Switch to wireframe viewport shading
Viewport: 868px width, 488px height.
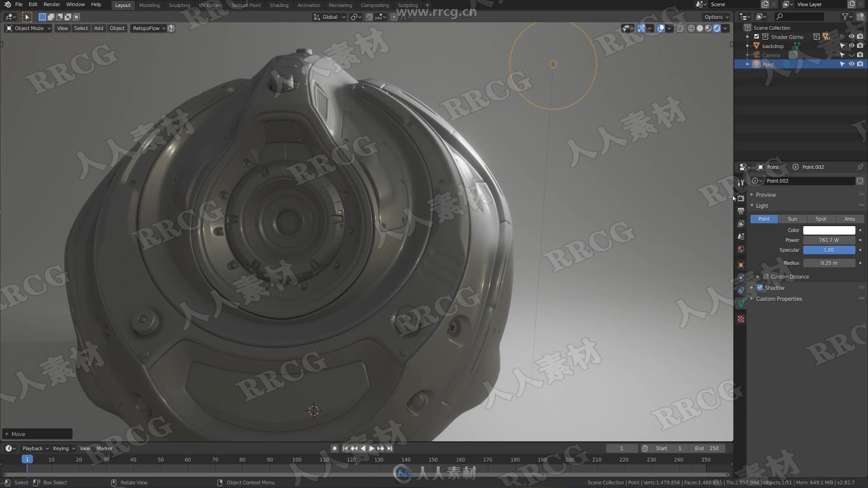coord(691,28)
